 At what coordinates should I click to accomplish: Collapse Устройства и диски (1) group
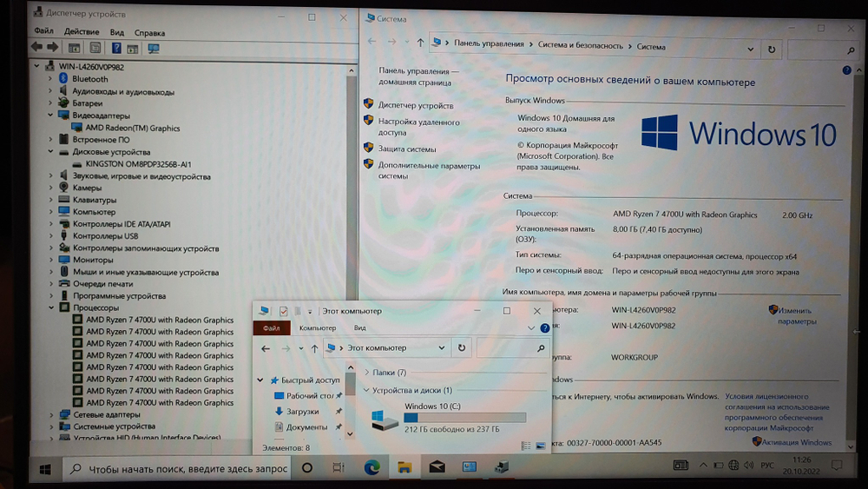coord(366,390)
